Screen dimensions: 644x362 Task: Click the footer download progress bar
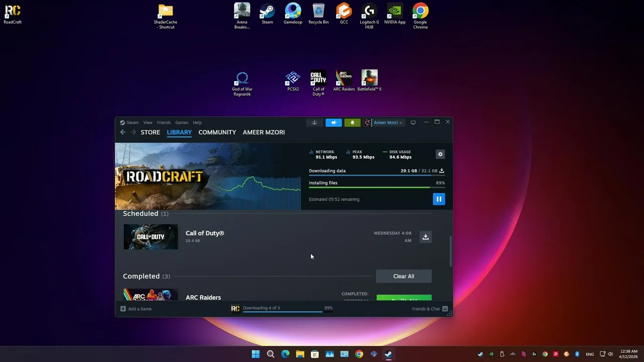coord(288,312)
